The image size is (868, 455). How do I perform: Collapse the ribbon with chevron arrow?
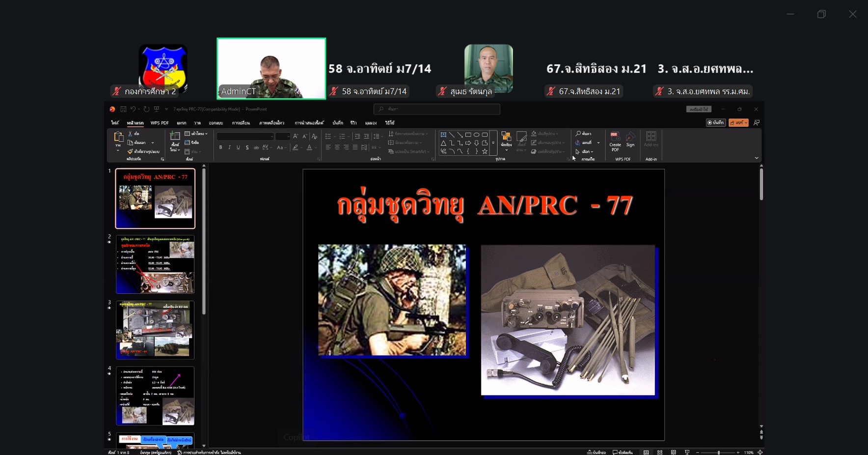[756, 158]
